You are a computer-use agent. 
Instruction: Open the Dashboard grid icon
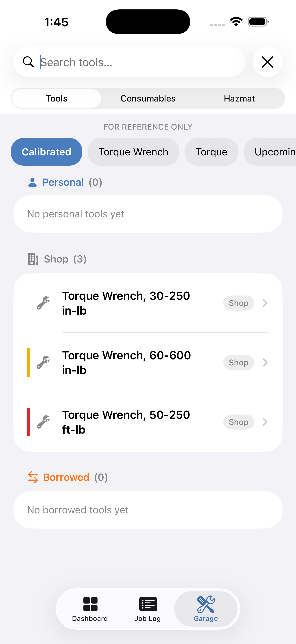[90, 604]
